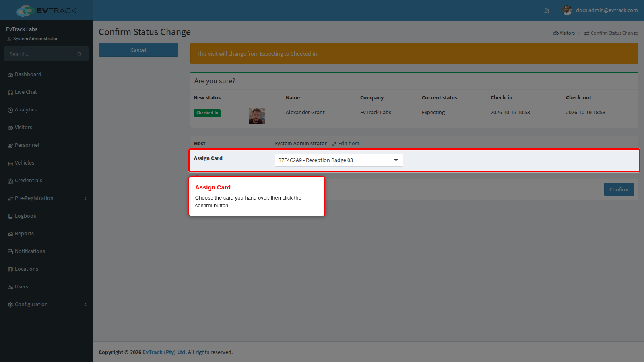Click Alexander Grant's photo thumbnail
This screenshot has height=362, width=644.
tap(257, 116)
